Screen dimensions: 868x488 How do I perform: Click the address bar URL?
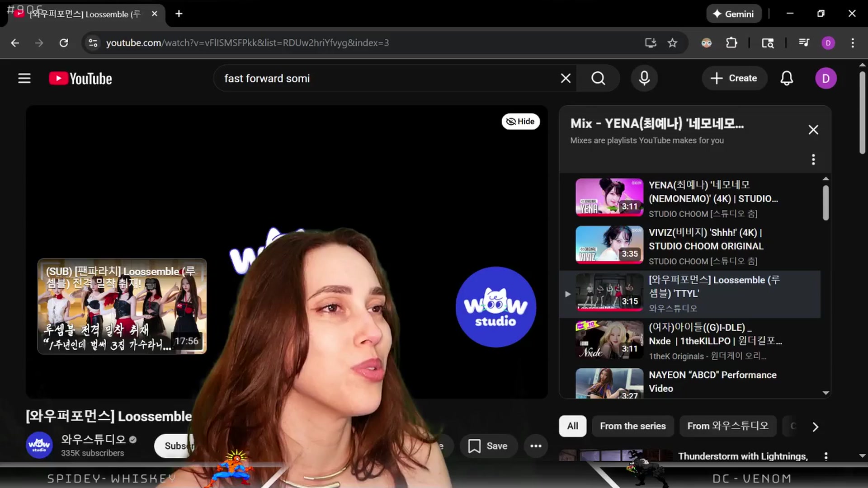(x=247, y=43)
